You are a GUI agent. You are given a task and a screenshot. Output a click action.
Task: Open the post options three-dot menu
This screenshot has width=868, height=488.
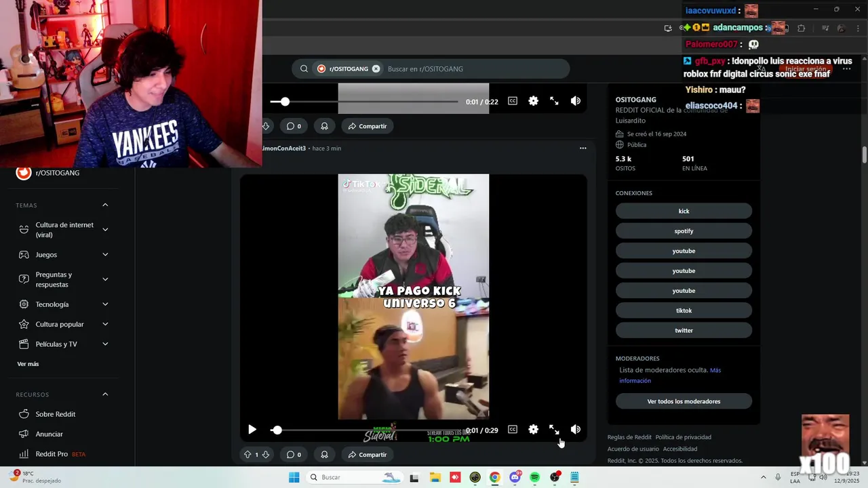tap(583, 148)
